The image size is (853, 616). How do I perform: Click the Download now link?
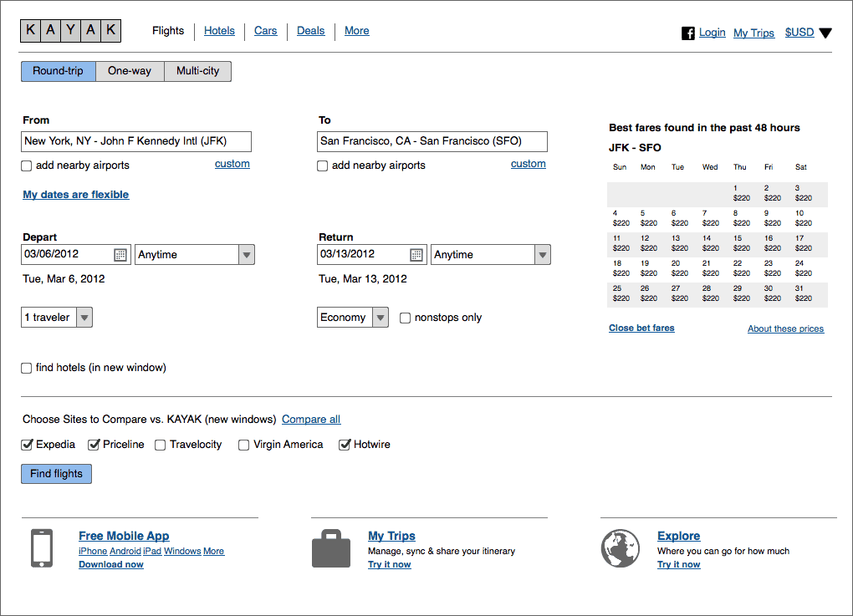coord(111,564)
